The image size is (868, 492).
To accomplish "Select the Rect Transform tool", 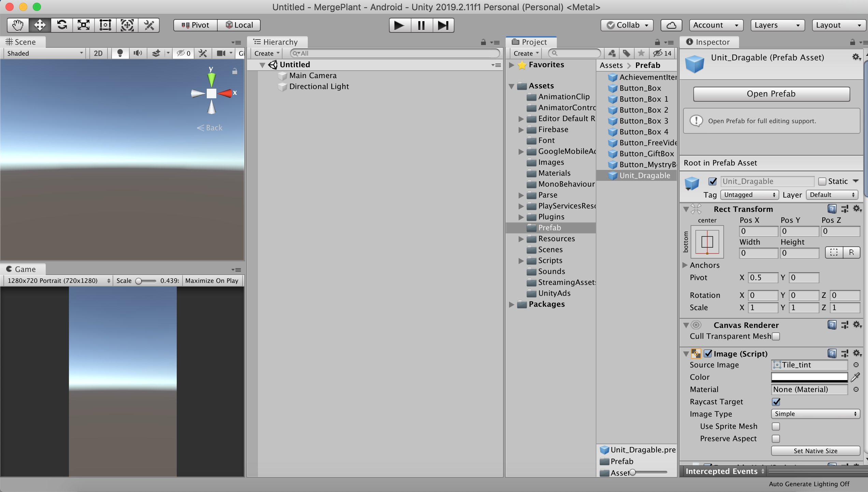I will point(105,25).
